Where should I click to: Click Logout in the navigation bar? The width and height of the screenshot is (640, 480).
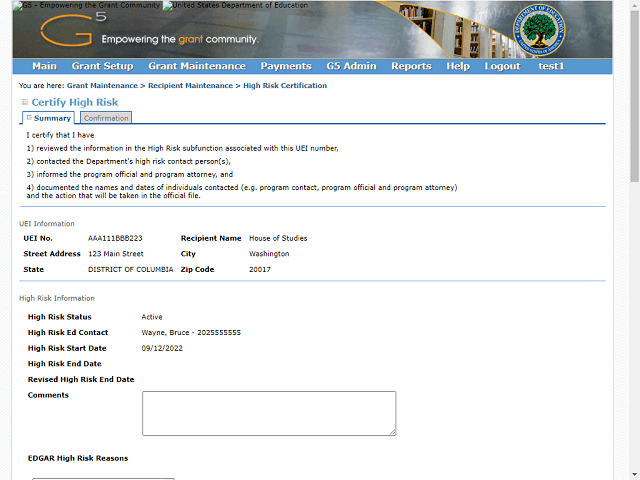tap(502, 66)
